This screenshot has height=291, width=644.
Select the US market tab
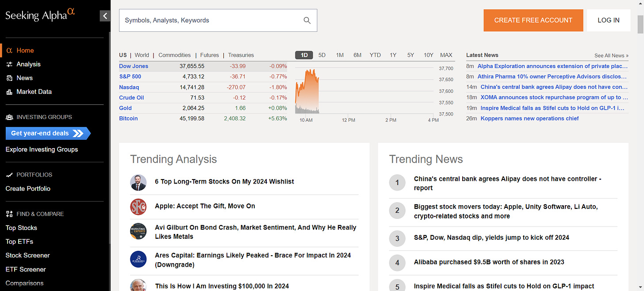coord(123,55)
